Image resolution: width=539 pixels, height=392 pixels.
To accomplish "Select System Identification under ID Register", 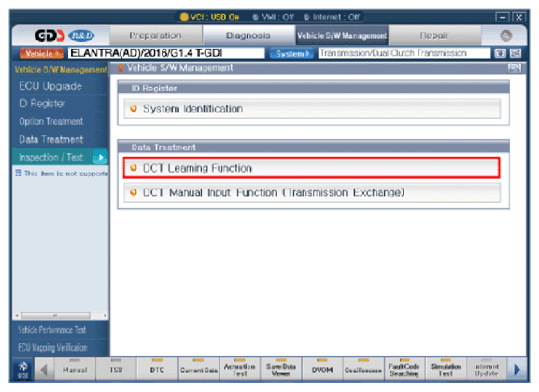I will coord(311,108).
